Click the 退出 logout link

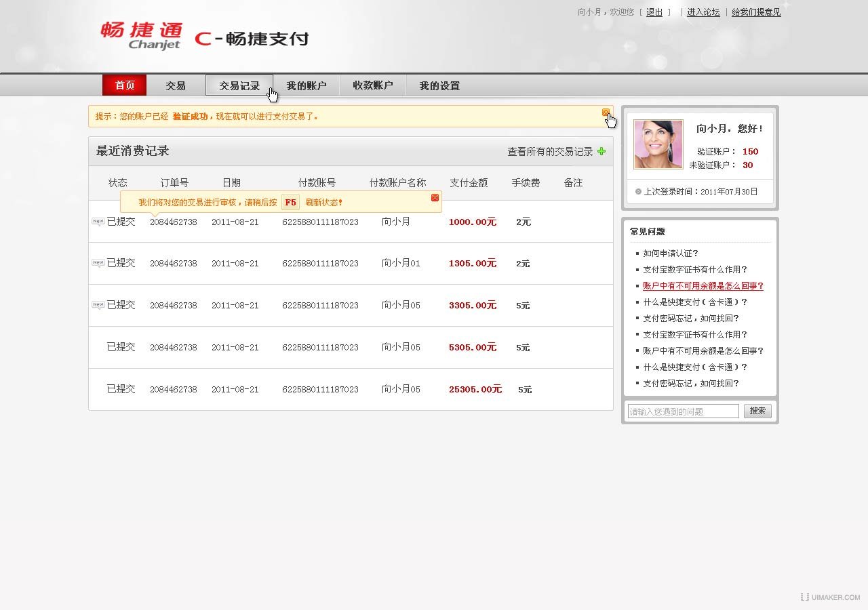(x=654, y=12)
